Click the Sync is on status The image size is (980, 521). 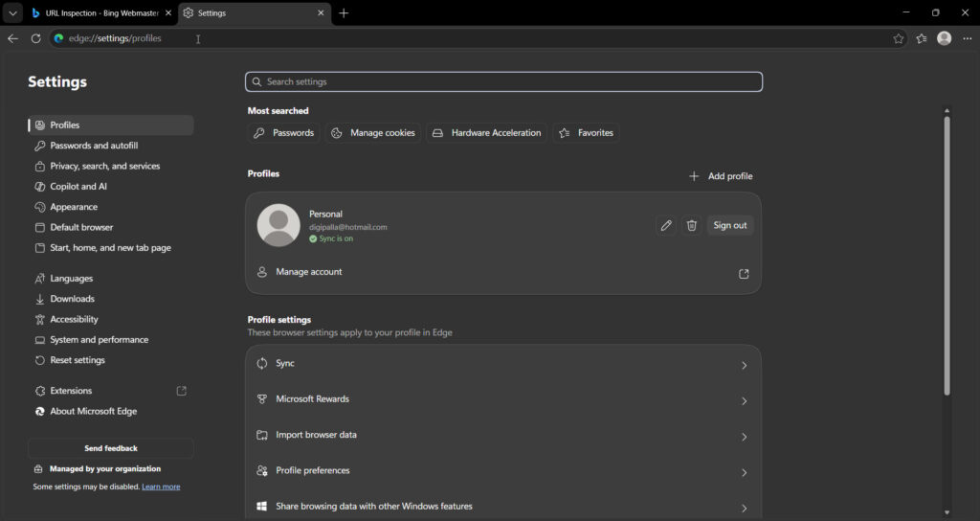pos(331,238)
